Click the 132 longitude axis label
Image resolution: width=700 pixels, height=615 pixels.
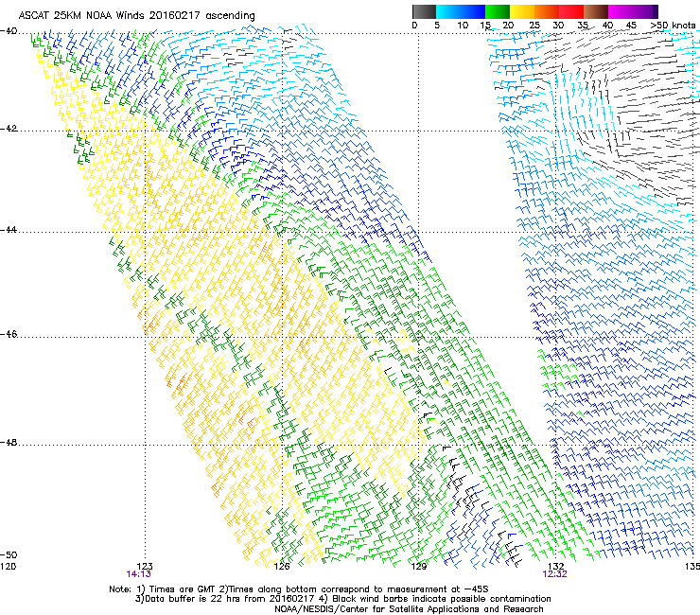(x=556, y=567)
